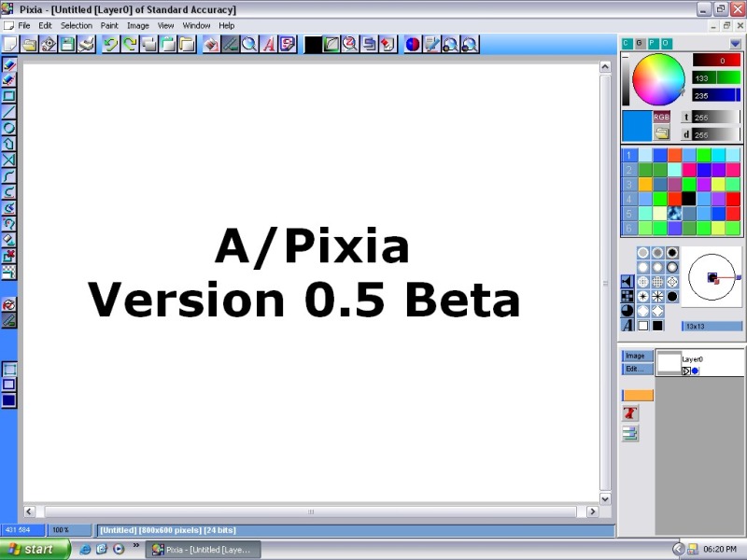Expand the color panel dropdown arrow
Screen dimensions: 747x560
(x=735, y=44)
